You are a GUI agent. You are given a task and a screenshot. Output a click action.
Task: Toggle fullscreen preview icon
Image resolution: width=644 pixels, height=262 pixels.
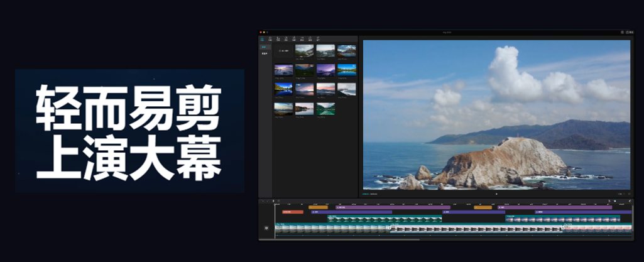click(629, 194)
